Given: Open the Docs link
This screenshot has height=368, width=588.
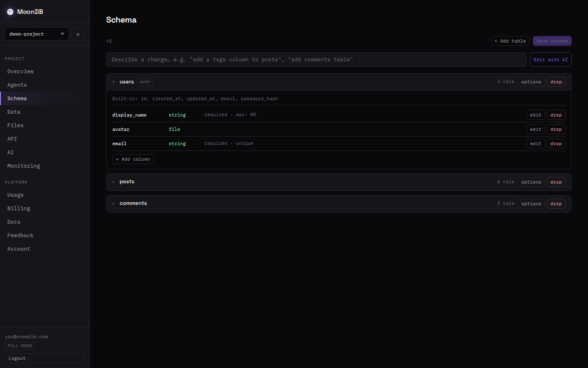Looking at the screenshot, I should tap(45, 222).
